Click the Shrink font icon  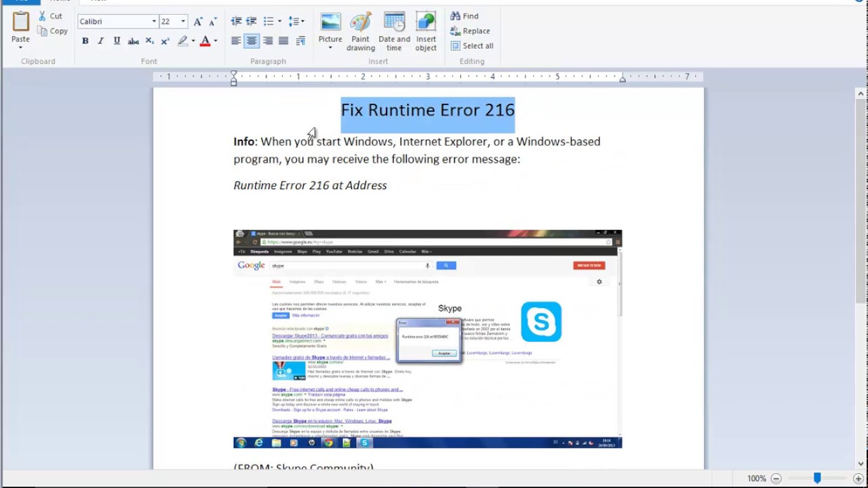[x=213, y=22]
